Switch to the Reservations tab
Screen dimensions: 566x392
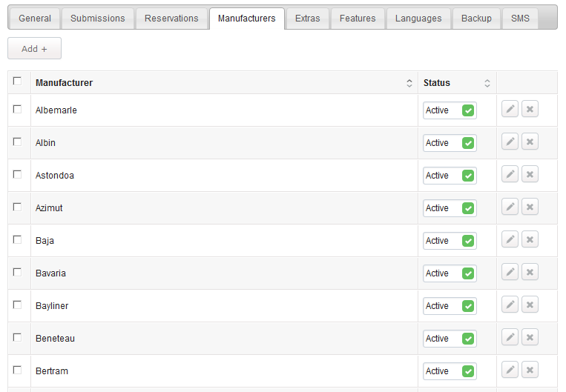pyautogui.click(x=171, y=19)
